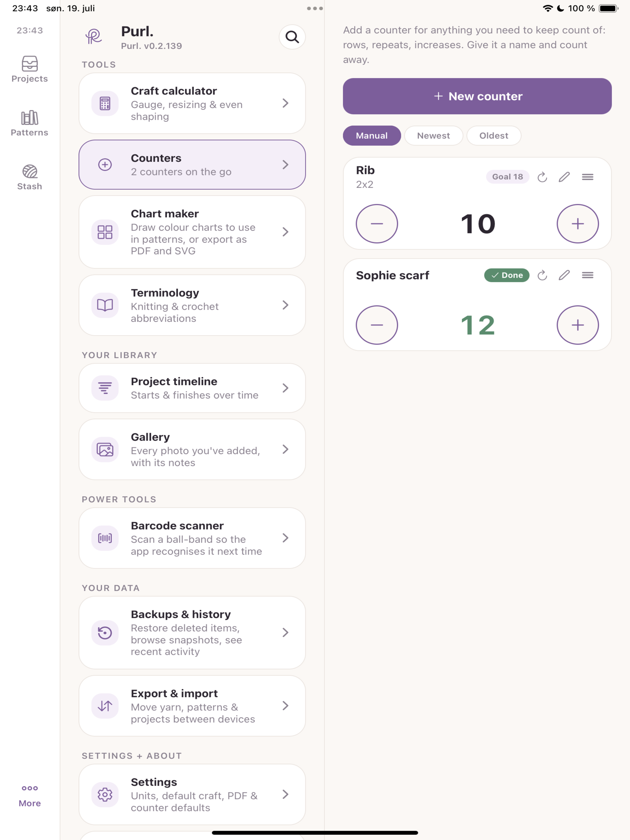Image resolution: width=630 pixels, height=840 pixels.
Task: Expand Project timeline chevron
Action: [x=285, y=388]
